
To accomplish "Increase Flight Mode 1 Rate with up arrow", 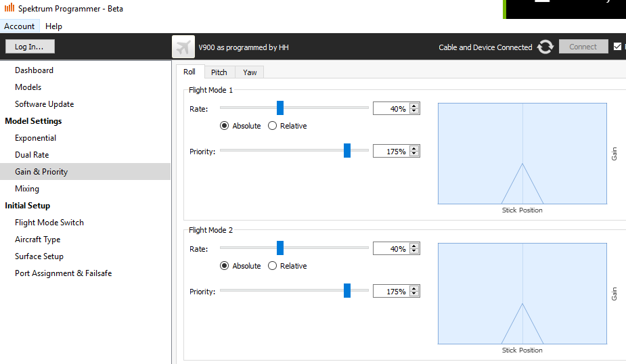I will pos(414,106).
